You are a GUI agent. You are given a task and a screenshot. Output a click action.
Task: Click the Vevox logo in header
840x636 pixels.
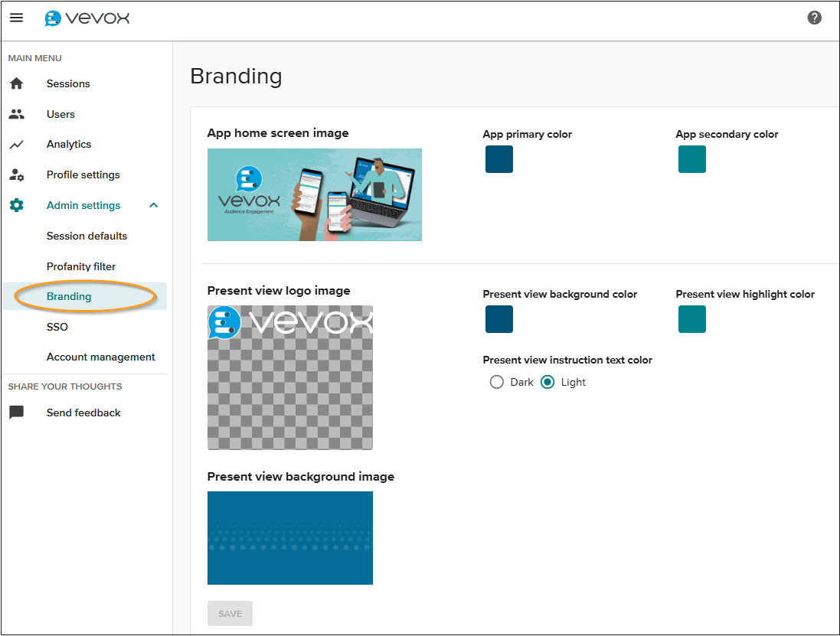click(87, 18)
